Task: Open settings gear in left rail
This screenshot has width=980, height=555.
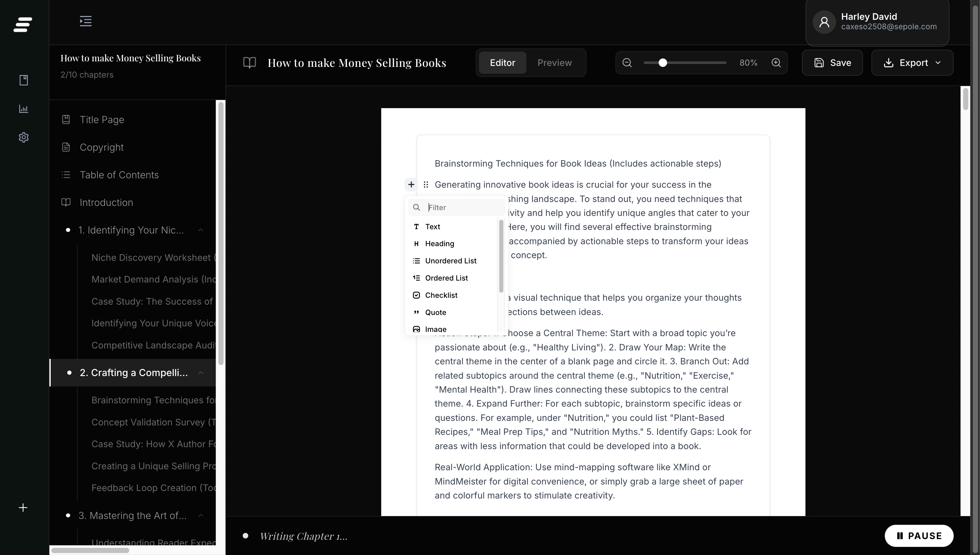Action: 24,137
